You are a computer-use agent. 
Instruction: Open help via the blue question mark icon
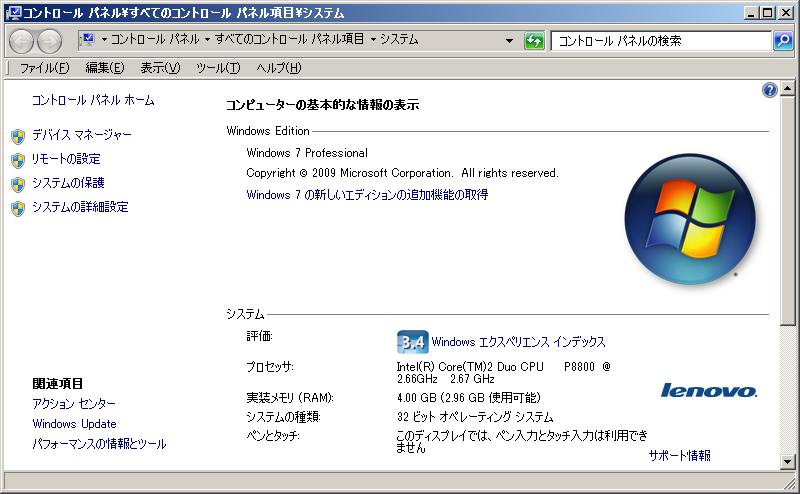coord(769,90)
